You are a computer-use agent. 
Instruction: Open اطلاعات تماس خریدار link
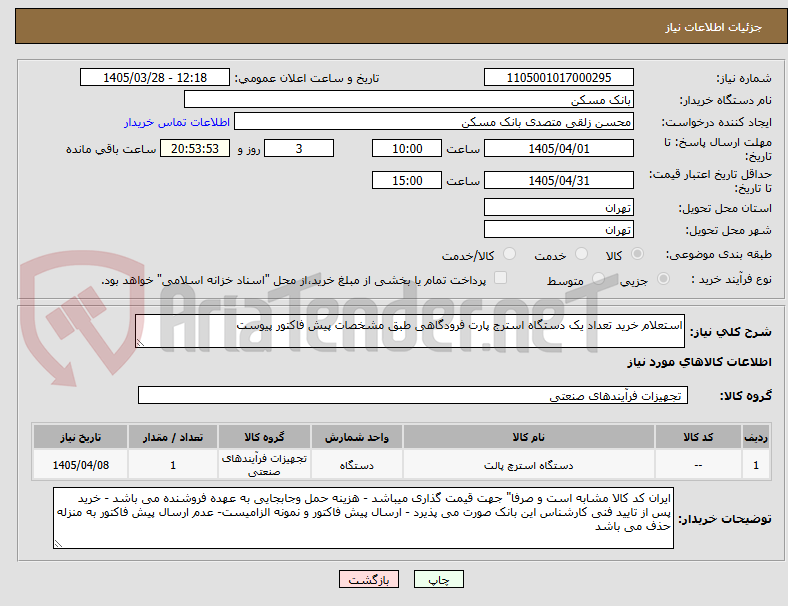tap(177, 122)
